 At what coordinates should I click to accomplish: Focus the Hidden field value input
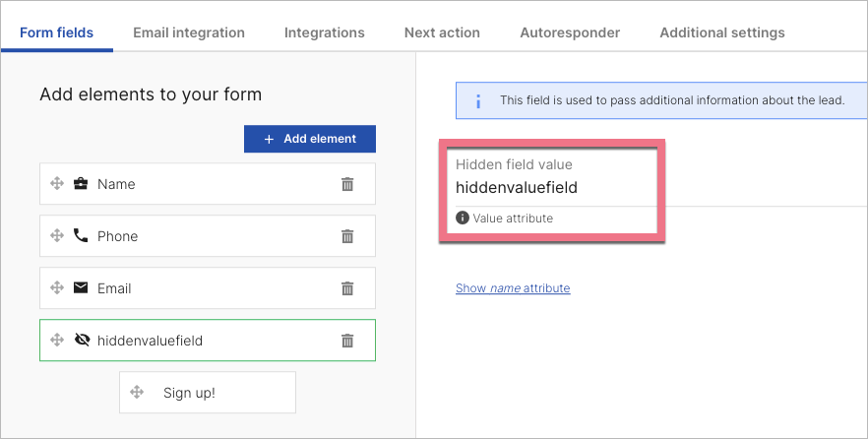(551, 187)
